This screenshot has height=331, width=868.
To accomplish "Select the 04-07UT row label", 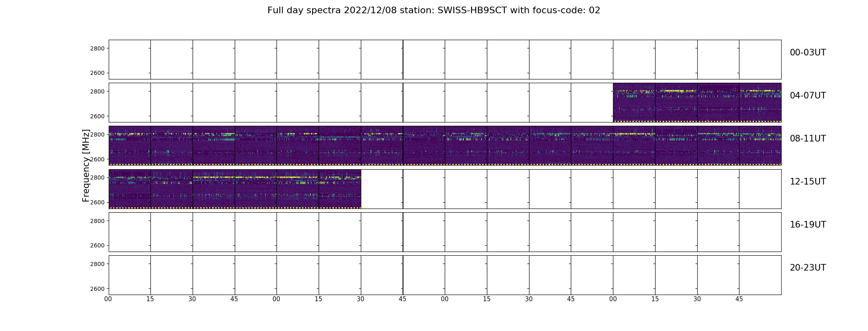I will pyautogui.click(x=808, y=96).
